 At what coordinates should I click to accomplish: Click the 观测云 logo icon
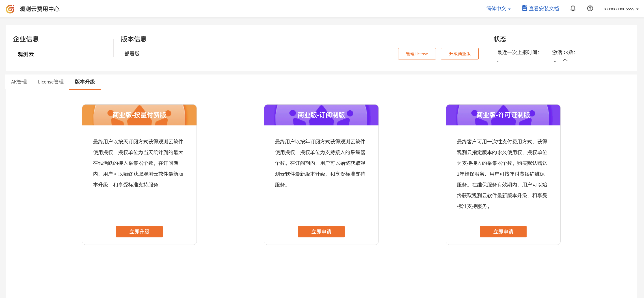tap(10, 9)
